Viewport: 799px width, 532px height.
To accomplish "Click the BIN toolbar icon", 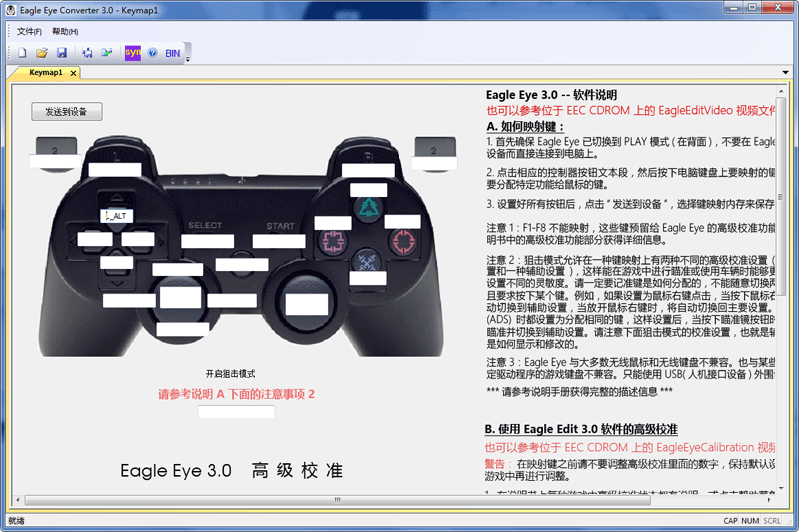I will point(172,53).
